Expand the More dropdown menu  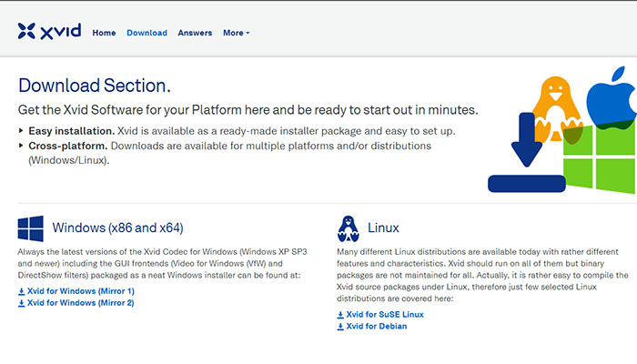click(x=236, y=33)
